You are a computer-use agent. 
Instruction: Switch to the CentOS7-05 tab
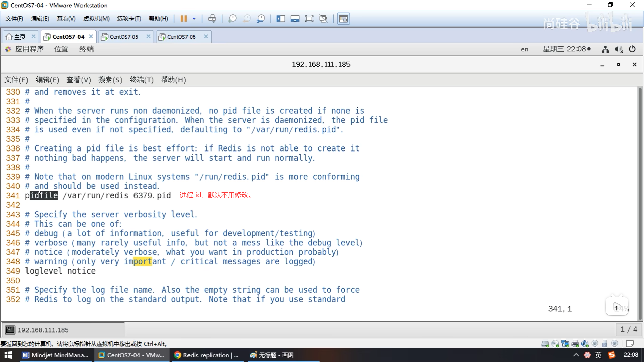click(124, 37)
